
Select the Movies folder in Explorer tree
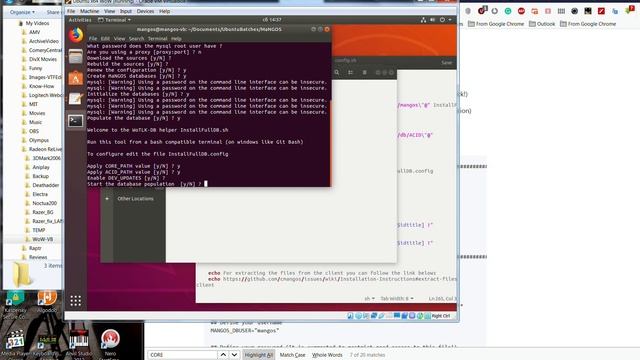(37, 113)
